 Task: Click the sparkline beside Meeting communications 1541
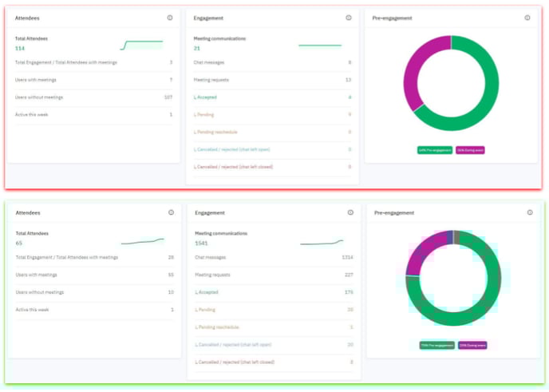pyautogui.click(x=322, y=242)
